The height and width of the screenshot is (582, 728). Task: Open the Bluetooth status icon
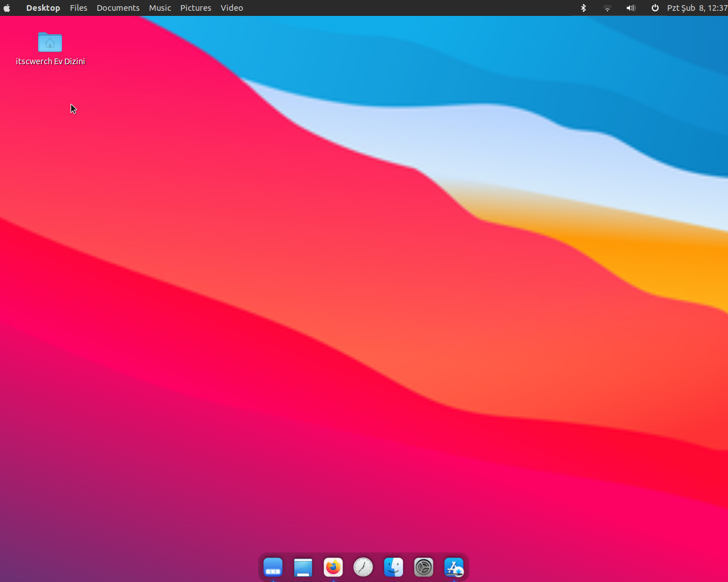click(584, 8)
